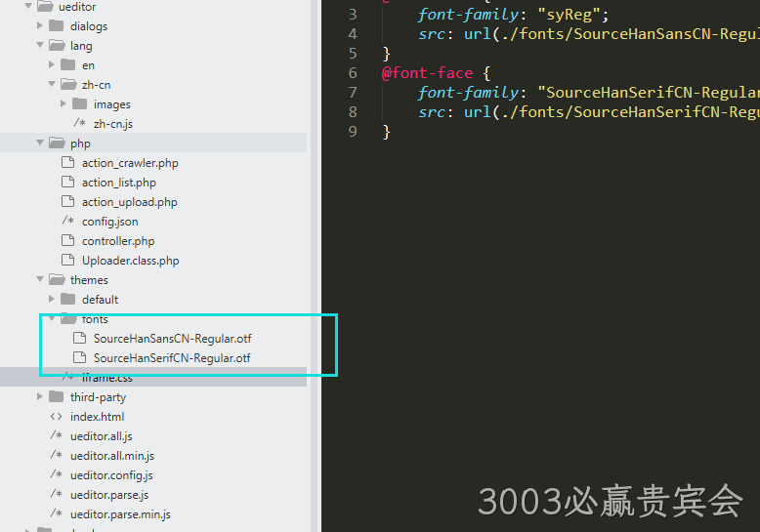Click the default folder icon

point(68,299)
